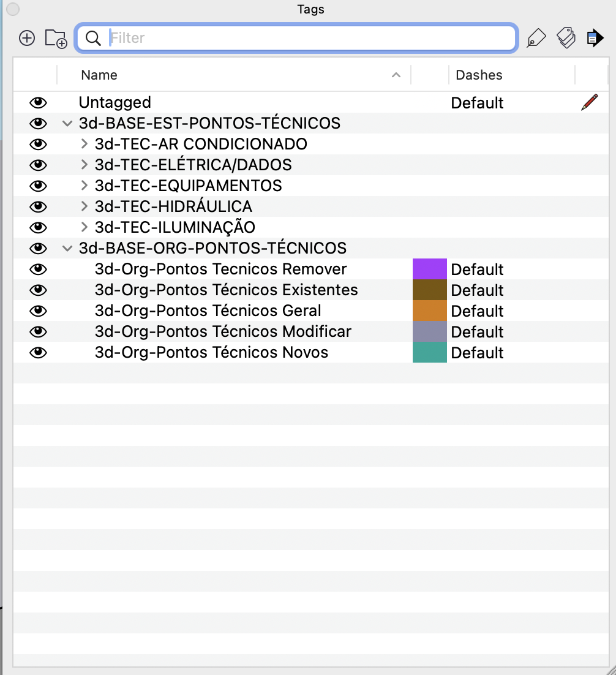Toggle visibility of 3d-BASE-EST-PONTOS-TÉCNICOS folder

click(38, 123)
